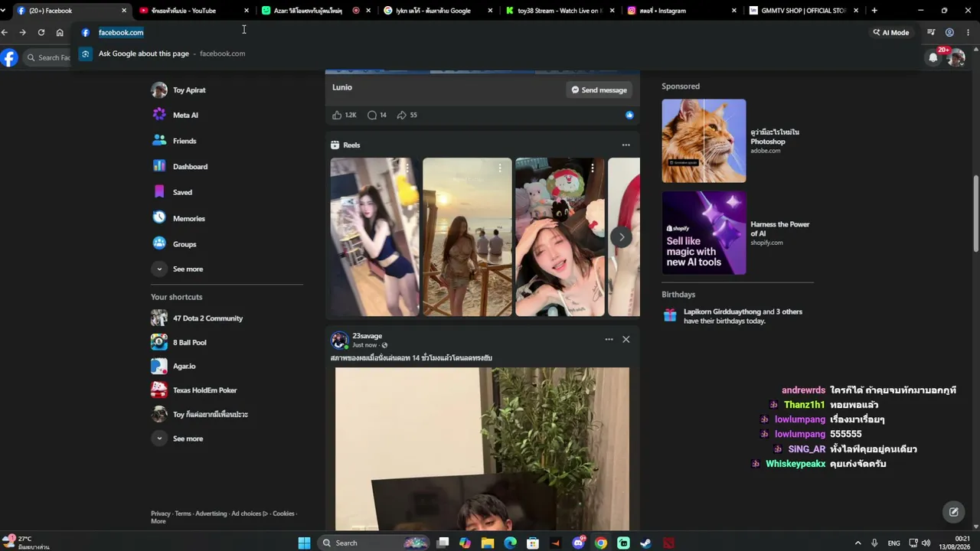Open Chrome's three-dot menu

(x=968, y=32)
